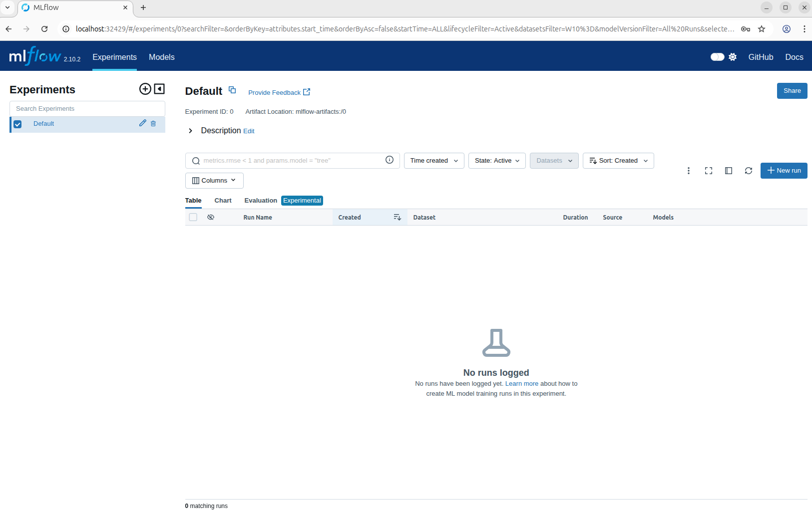The image size is (812, 518).
Task: Check the select-all runs checkbox
Action: coord(193,217)
